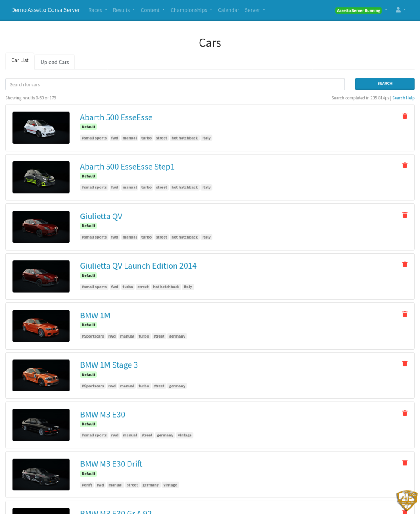The width and height of the screenshot is (420, 514).
Task: Click trash icon for Abarth 500 EsseEsse Step1
Action: [405, 165]
